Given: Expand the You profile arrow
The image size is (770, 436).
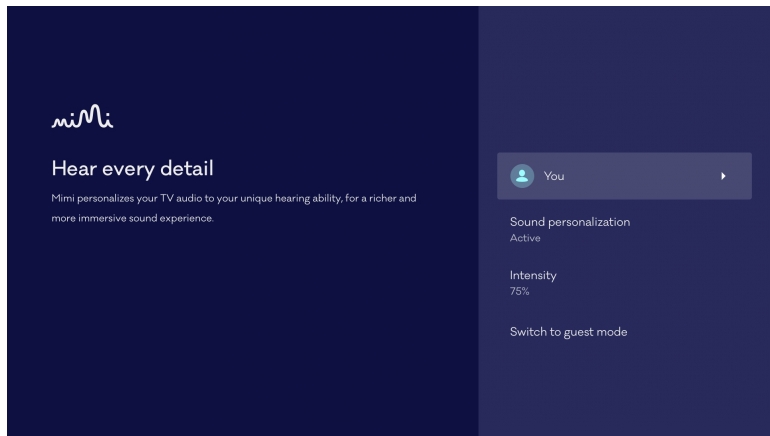Looking at the screenshot, I should [x=723, y=176].
